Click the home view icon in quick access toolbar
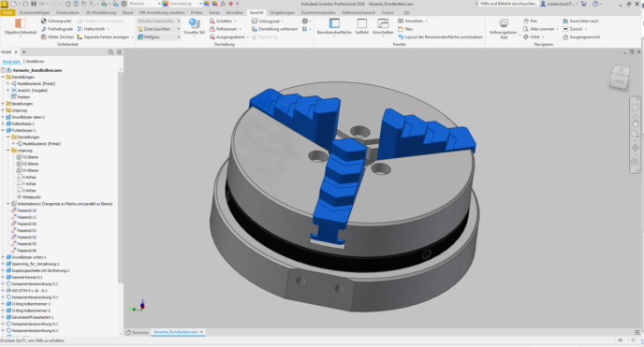The height and width of the screenshot is (347, 644). (x=67, y=4)
